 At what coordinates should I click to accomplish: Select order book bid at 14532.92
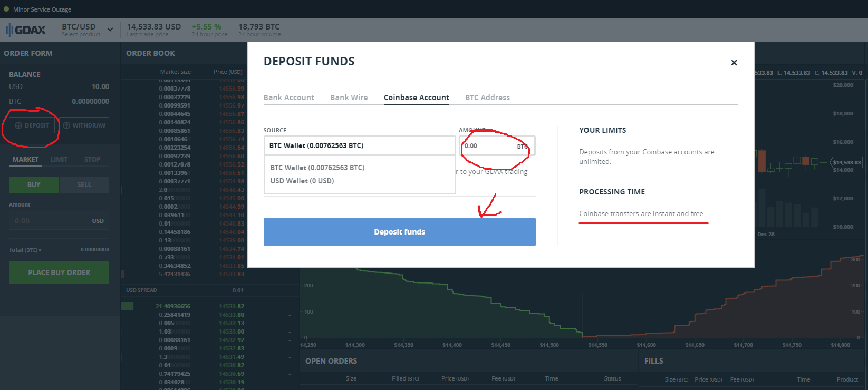click(x=210, y=340)
